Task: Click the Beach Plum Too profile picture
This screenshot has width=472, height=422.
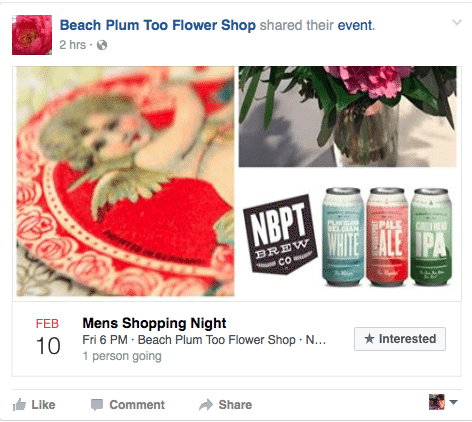Action: coord(32,35)
